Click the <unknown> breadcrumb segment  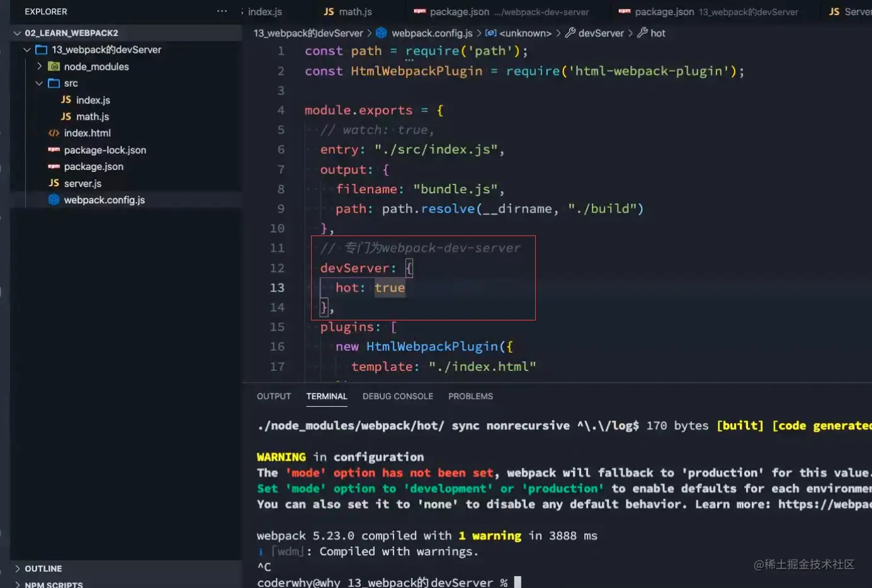525,33
